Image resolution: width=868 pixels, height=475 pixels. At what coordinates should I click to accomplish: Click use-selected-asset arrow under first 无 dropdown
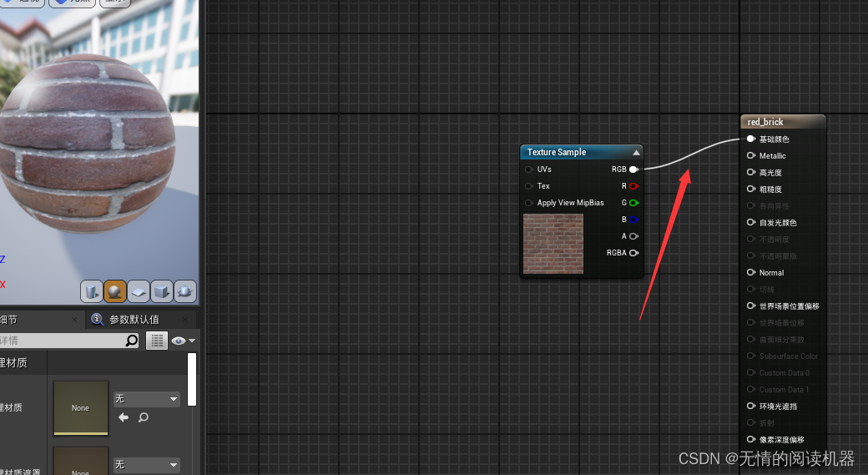click(124, 417)
